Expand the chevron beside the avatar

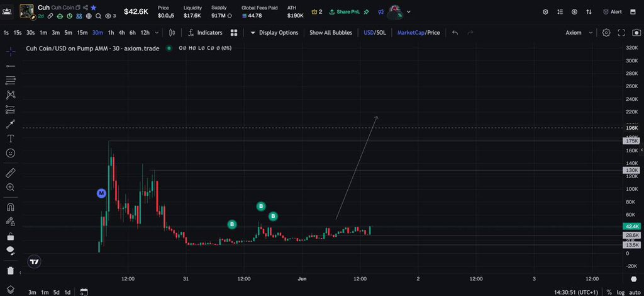coord(408,12)
